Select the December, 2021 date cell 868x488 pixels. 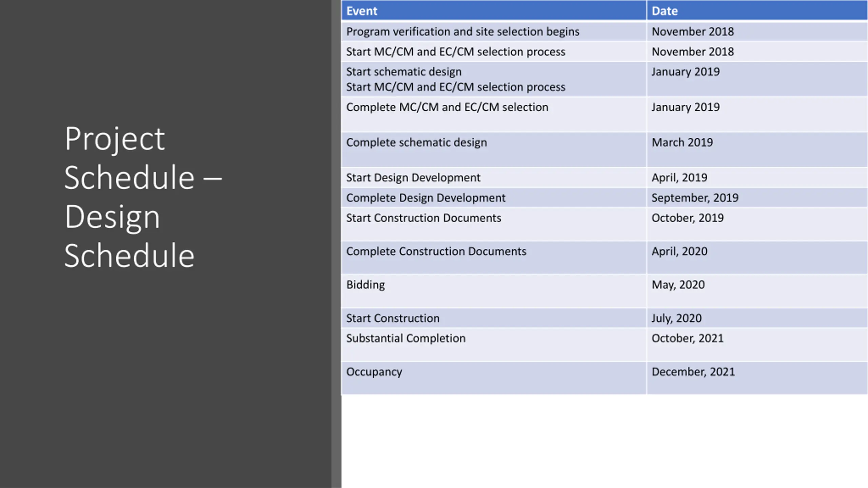coord(757,378)
